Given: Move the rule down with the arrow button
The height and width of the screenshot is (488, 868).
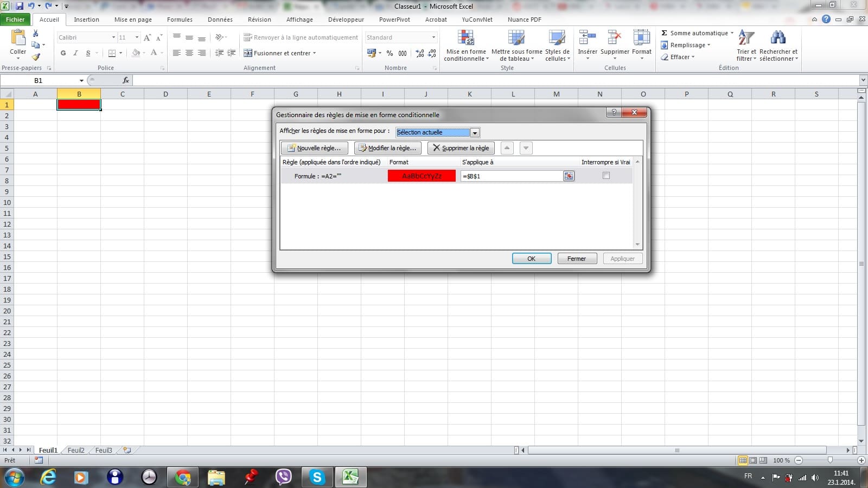Looking at the screenshot, I should (x=526, y=148).
